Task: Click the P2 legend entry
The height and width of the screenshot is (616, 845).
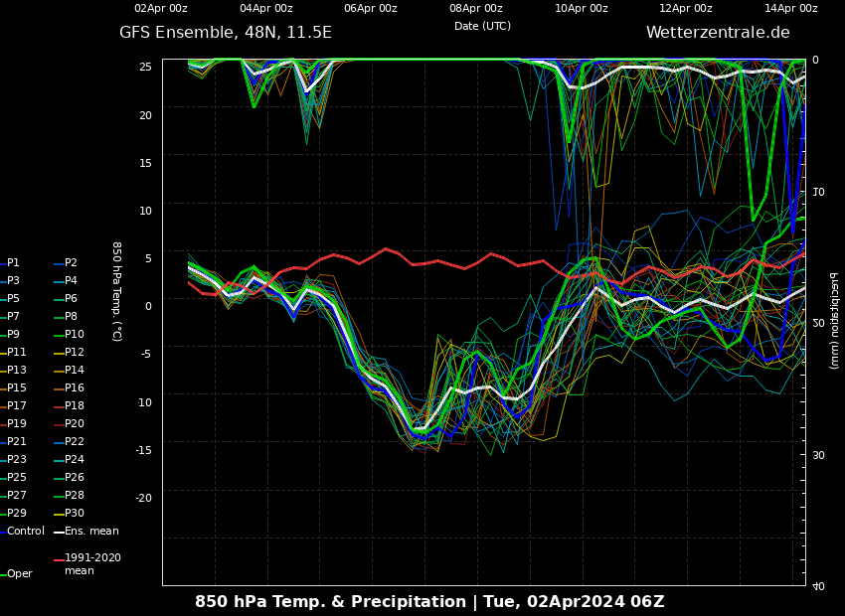Action: (71, 263)
